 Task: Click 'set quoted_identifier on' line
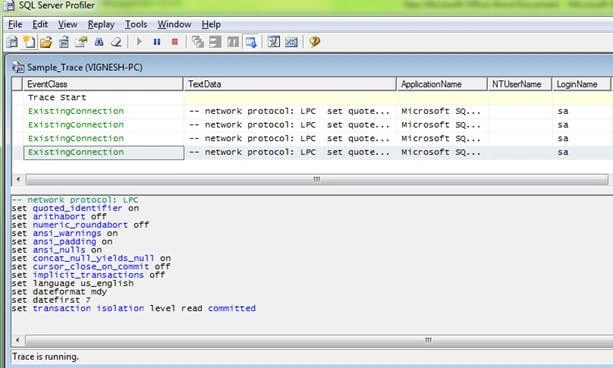point(75,208)
